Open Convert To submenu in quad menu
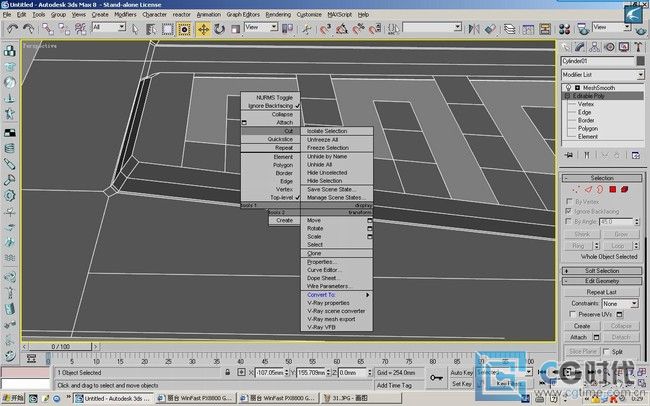The height and width of the screenshot is (406, 650). click(x=337, y=295)
